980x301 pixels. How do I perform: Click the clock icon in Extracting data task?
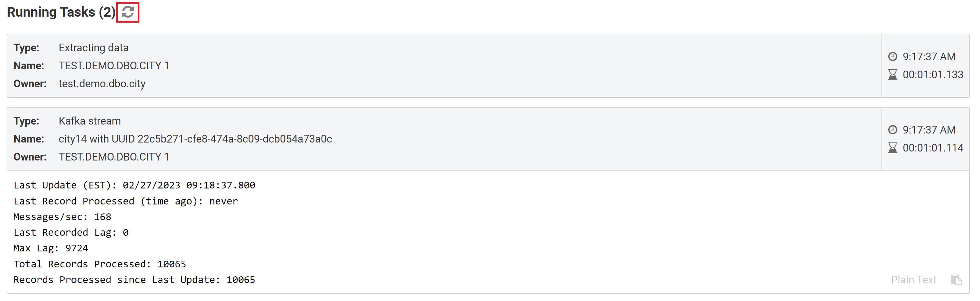tap(893, 56)
